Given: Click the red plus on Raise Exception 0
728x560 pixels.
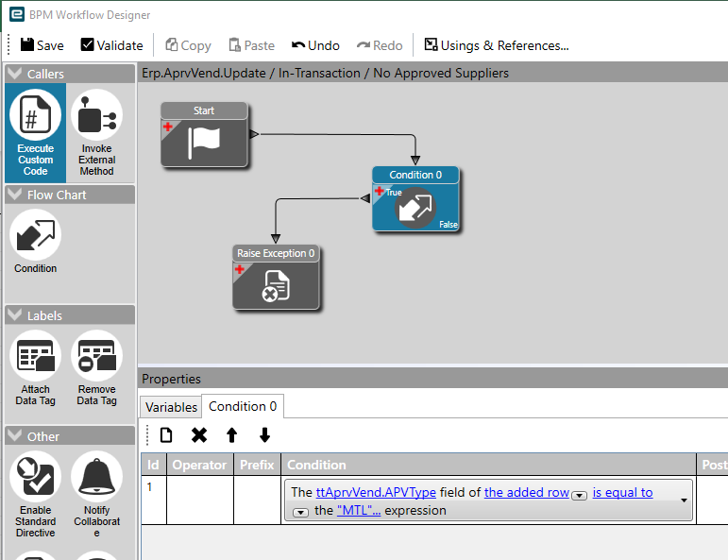Looking at the screenshot, I should [240, 269].
